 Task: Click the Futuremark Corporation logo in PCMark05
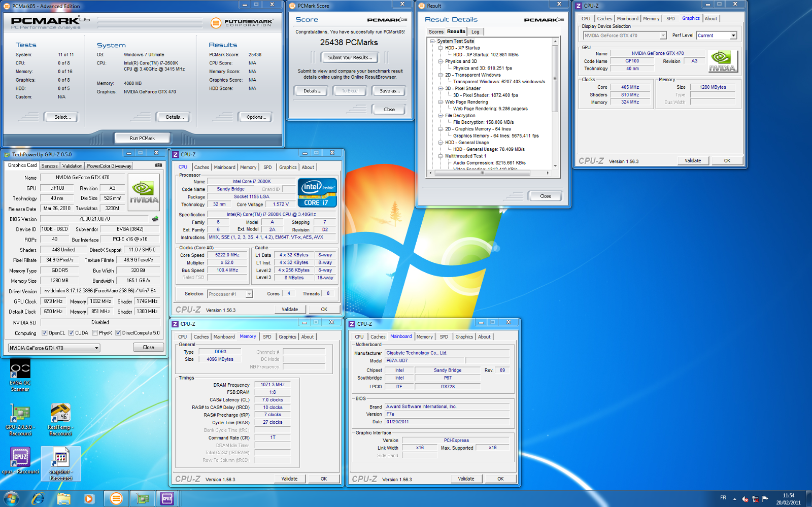[x=242, y=23]
